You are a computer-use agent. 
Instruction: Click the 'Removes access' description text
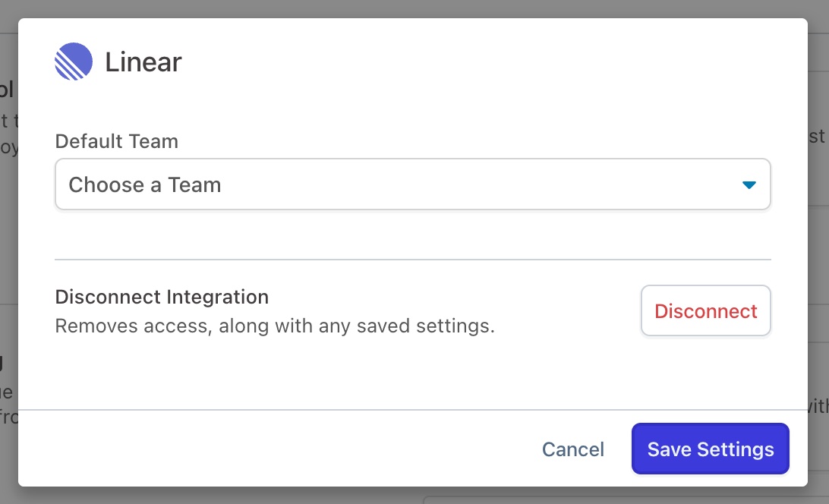[275, 326]
